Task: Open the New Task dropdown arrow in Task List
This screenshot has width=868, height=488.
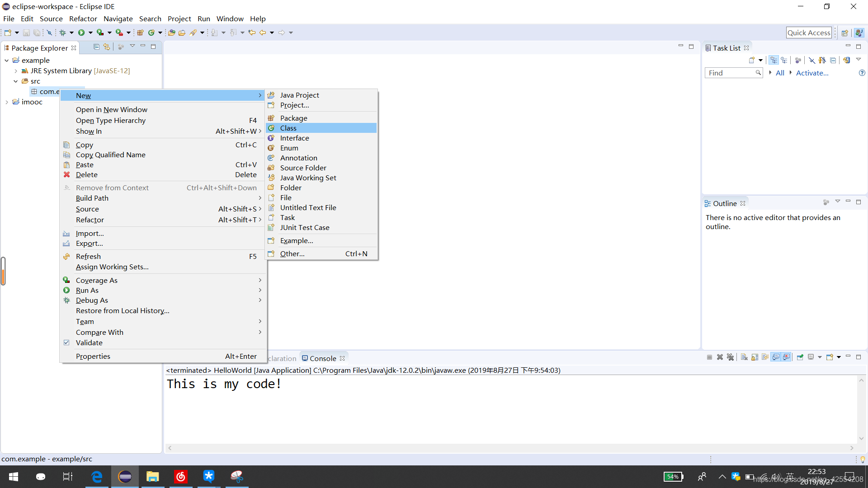Action: pyautogui.click(x=761, y=60)
